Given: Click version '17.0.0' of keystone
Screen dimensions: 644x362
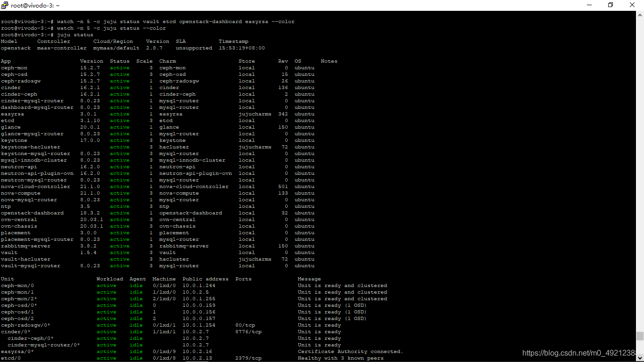Looking at the screenshot, I should coord(90,140).
